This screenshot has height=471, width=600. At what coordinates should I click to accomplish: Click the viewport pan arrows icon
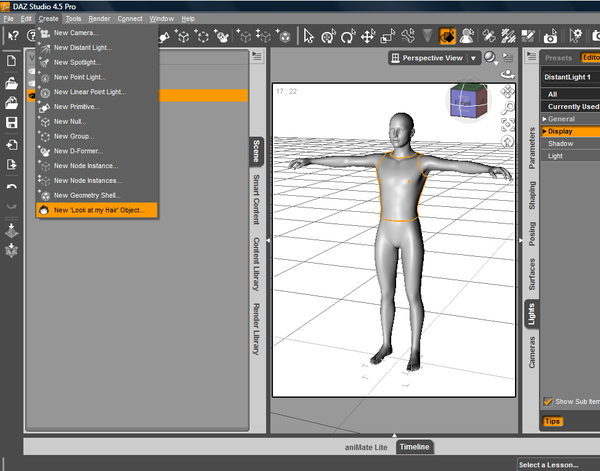click(x=508, y=92)
